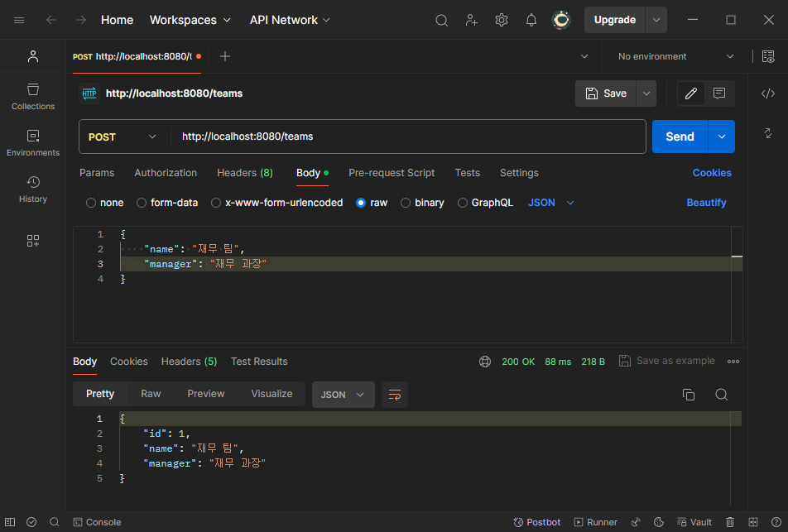Open find and replace in status bar
Viewport: 788px width, 532px height.
point(55,522)
